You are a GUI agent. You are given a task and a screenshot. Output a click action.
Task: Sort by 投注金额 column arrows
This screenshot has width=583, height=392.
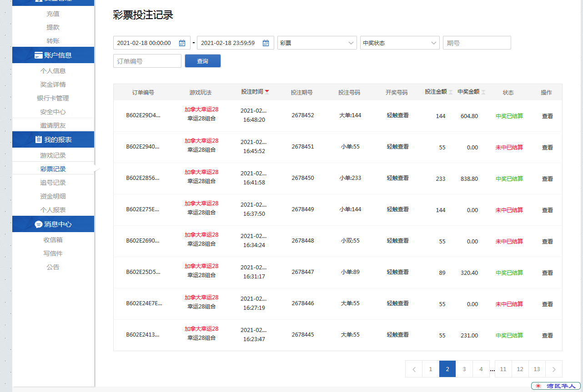tap(451, 92)
